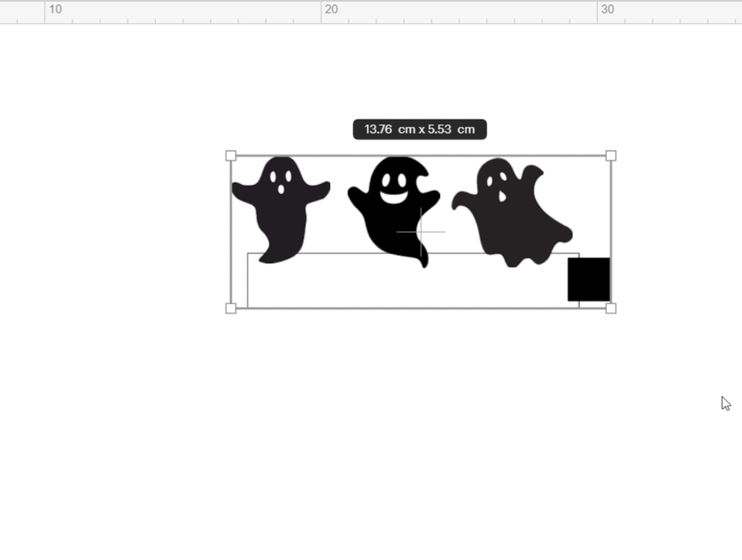Select the bottom-right resize handle

(x=611, y=309)
